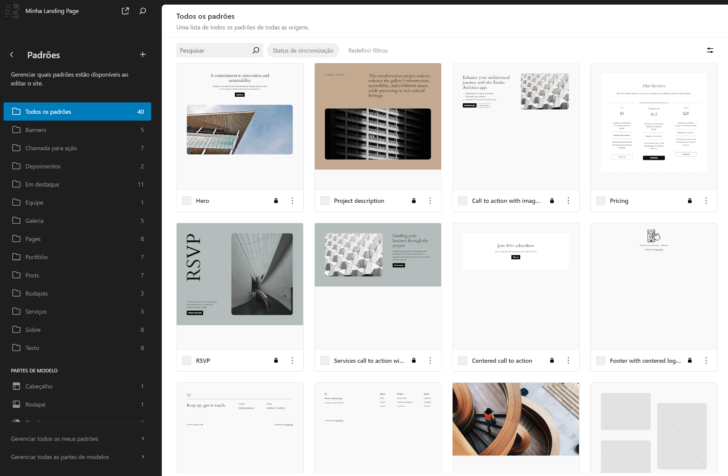Image resolution: width=728 pixels, height=476 pixels.
Task: Select the Project description checkbox
Action: [x=325, y=201]
